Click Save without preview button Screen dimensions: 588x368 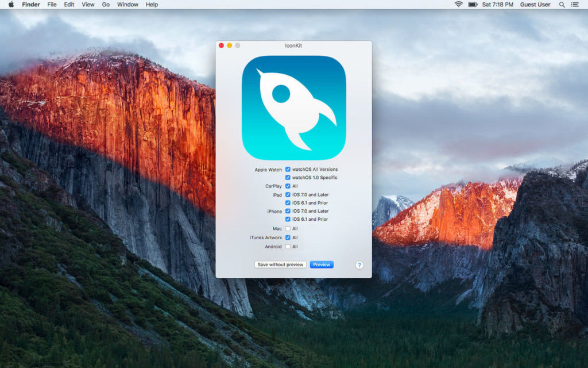click(x=280, y=264)
